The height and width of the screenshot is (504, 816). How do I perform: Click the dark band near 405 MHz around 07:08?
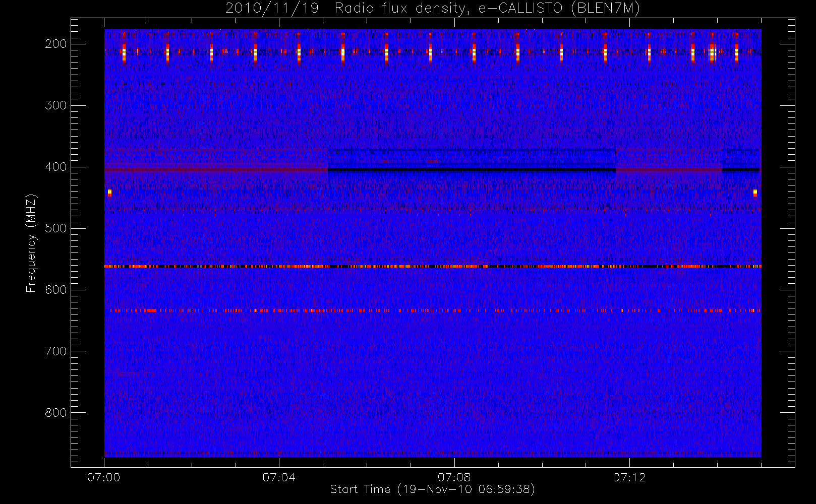[472, 170]
